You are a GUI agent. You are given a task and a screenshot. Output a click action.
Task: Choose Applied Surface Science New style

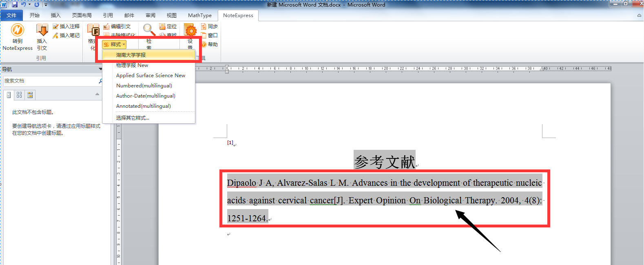click(148, 76)
